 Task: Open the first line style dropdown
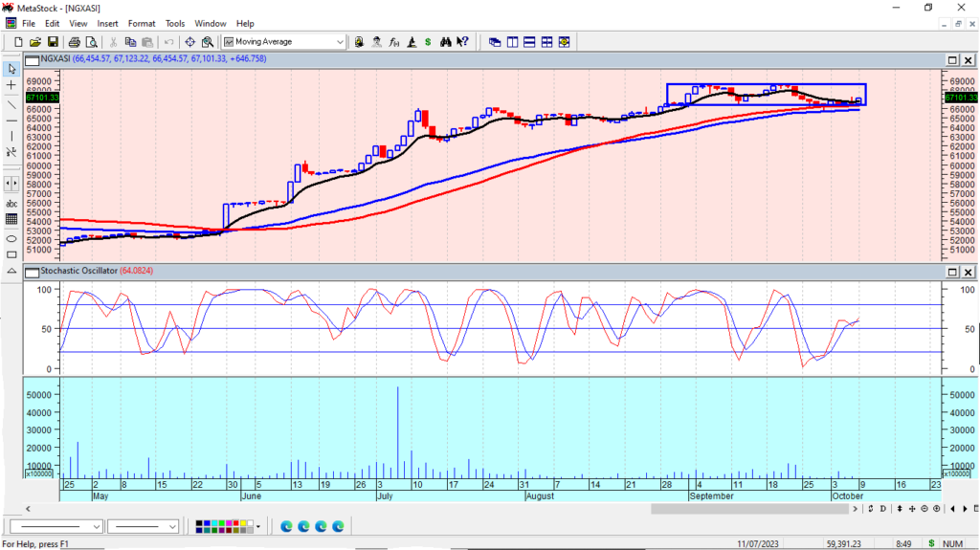click(x=96, y=526)
